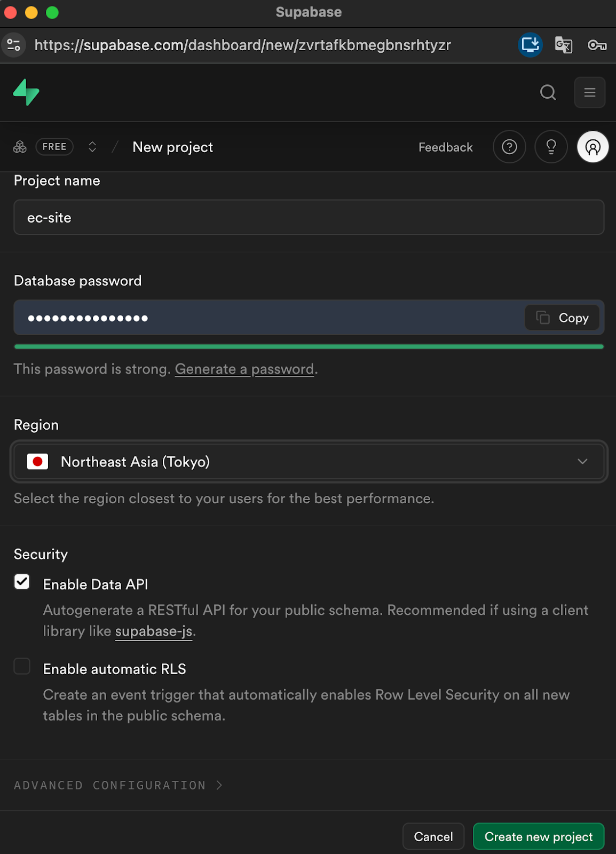This screenshot has width=616, height=854.
Task: Click the Feedback menu item
Action: 445,147
